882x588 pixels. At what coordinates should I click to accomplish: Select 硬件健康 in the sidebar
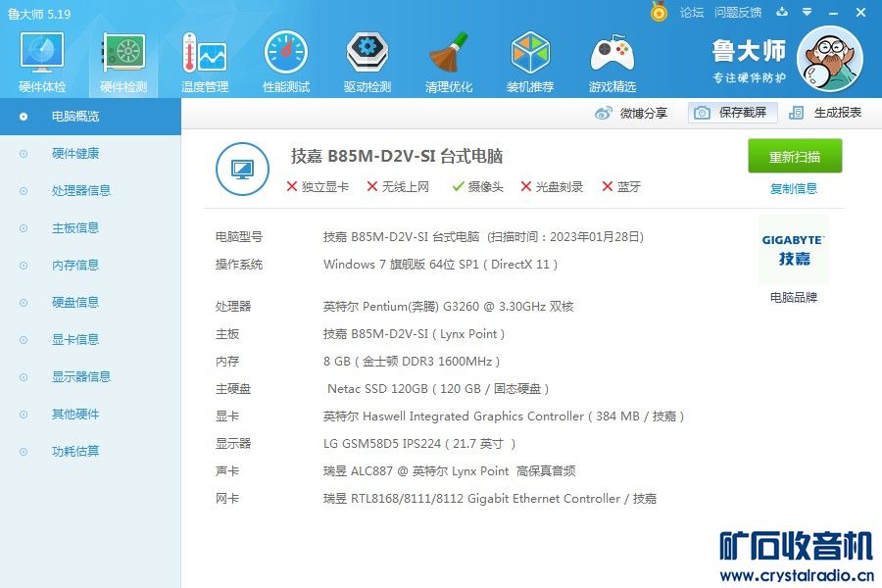point(75,154)
